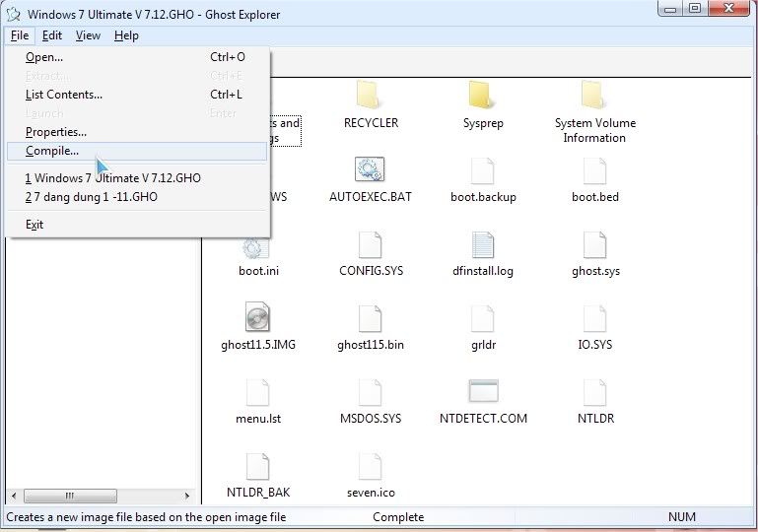Select the MSDOS.SYS file icon
Viewport: 758px width, 532px height.
(370, 392)
